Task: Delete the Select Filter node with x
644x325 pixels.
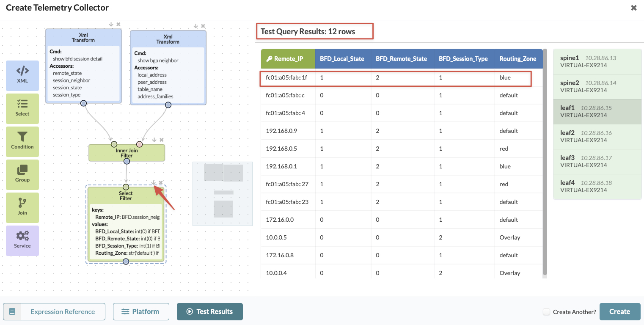Action: [161, 183]
